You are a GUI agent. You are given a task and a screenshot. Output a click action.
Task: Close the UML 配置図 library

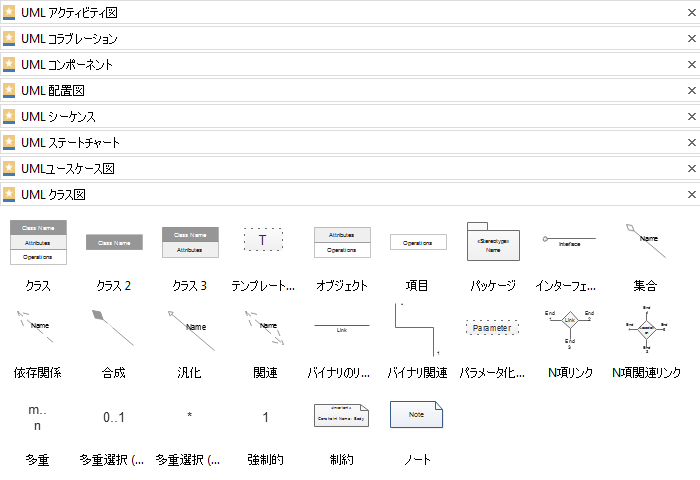click(692, 91)
